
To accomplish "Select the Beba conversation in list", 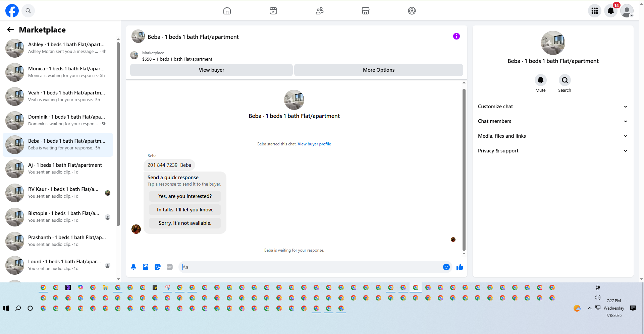I will click(58, 145).
